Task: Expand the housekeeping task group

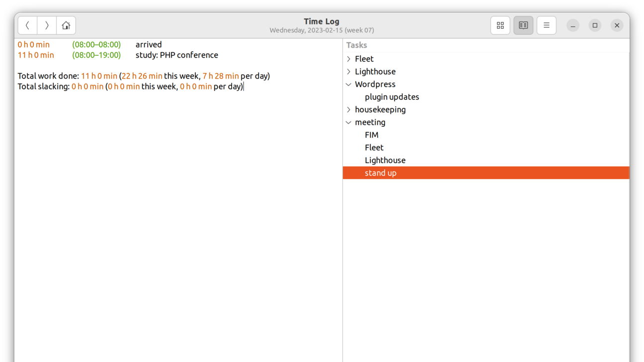Action: [349, 110]
